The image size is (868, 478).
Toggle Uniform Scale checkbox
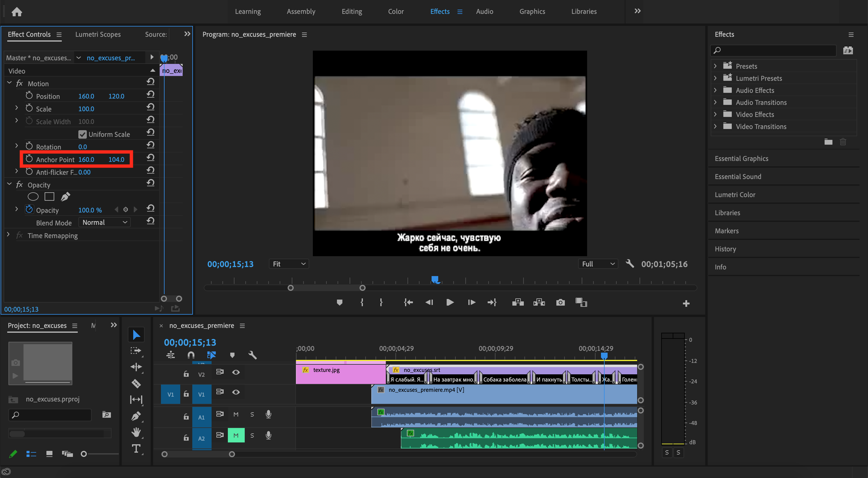[82, 134]
